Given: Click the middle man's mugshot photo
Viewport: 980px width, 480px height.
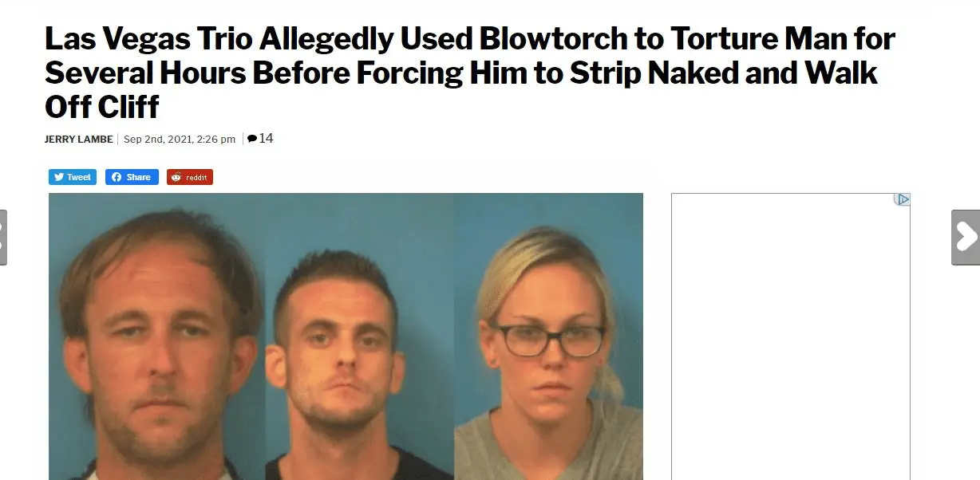Looking at the screenshot, I should coord(360,336).
